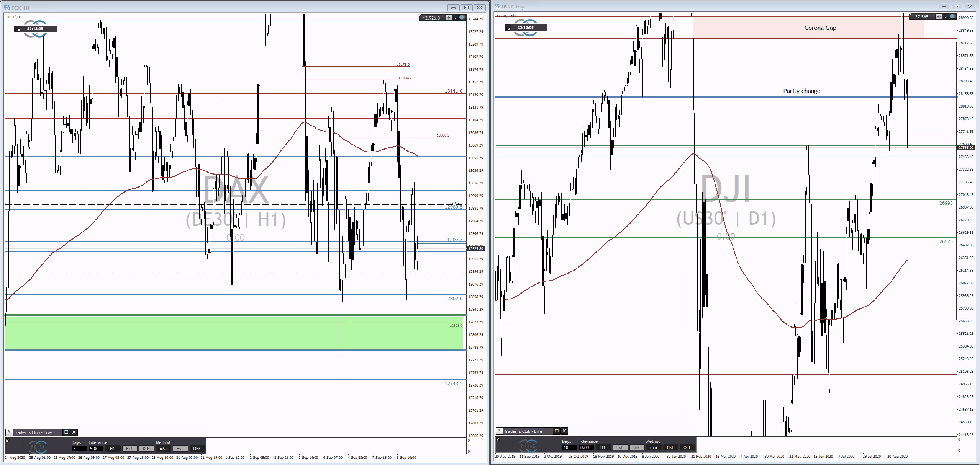Screen dimensions: 980x465
Task: Click the 23:12:05 clock in DE30 chart
Action: [35, 29]
